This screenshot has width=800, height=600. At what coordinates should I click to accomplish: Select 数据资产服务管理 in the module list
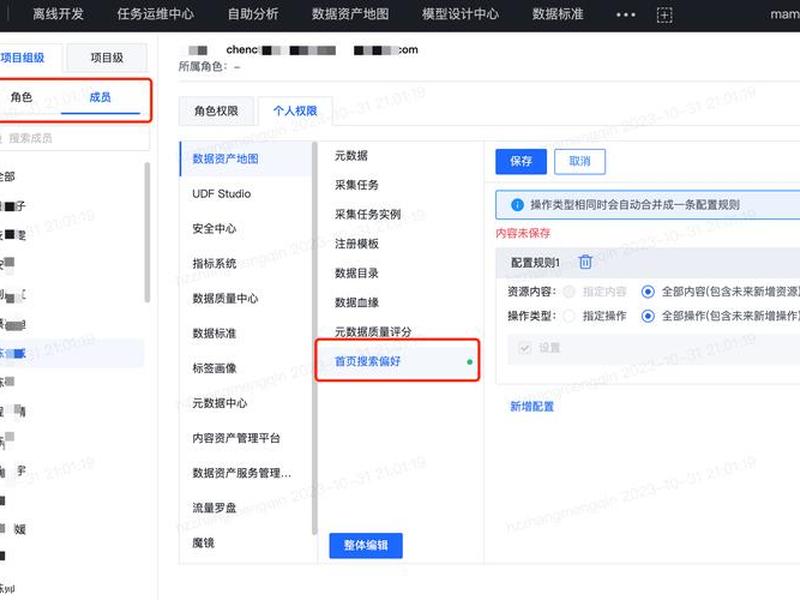245,473
